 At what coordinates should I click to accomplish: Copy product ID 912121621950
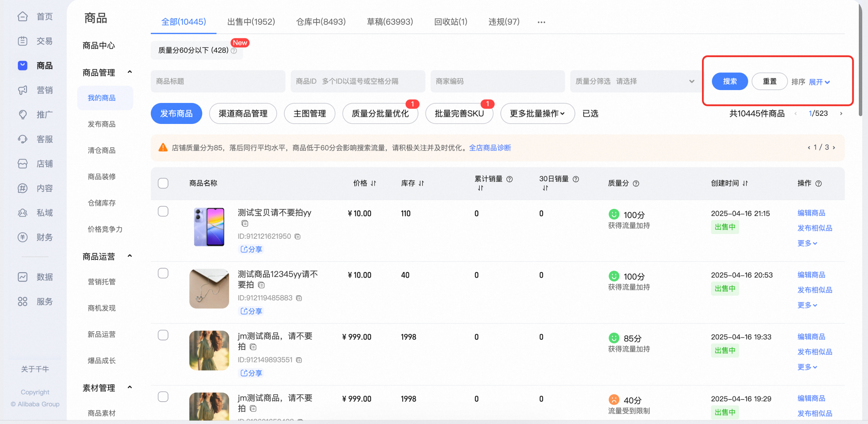click(297, 236)
